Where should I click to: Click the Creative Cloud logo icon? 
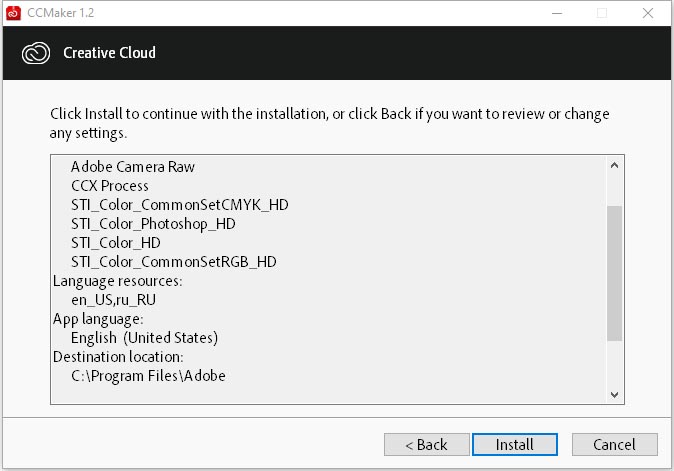click(36, 53)
